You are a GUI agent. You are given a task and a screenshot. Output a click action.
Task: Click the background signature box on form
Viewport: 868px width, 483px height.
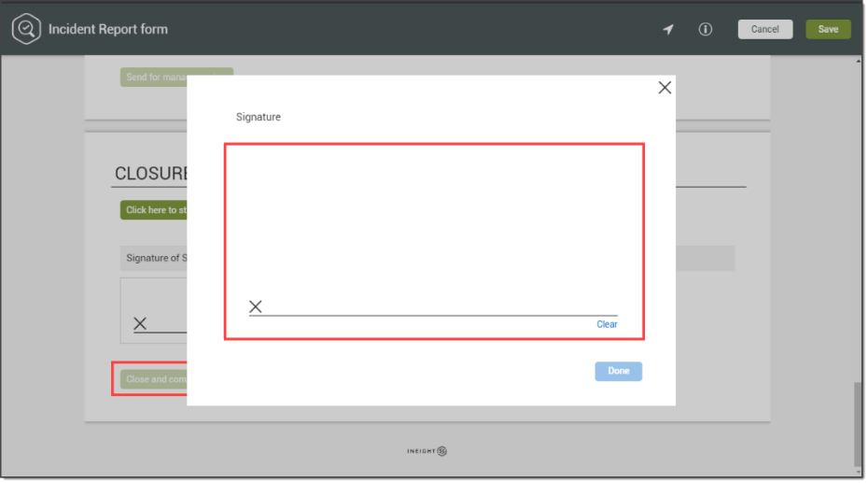(154, 310)
